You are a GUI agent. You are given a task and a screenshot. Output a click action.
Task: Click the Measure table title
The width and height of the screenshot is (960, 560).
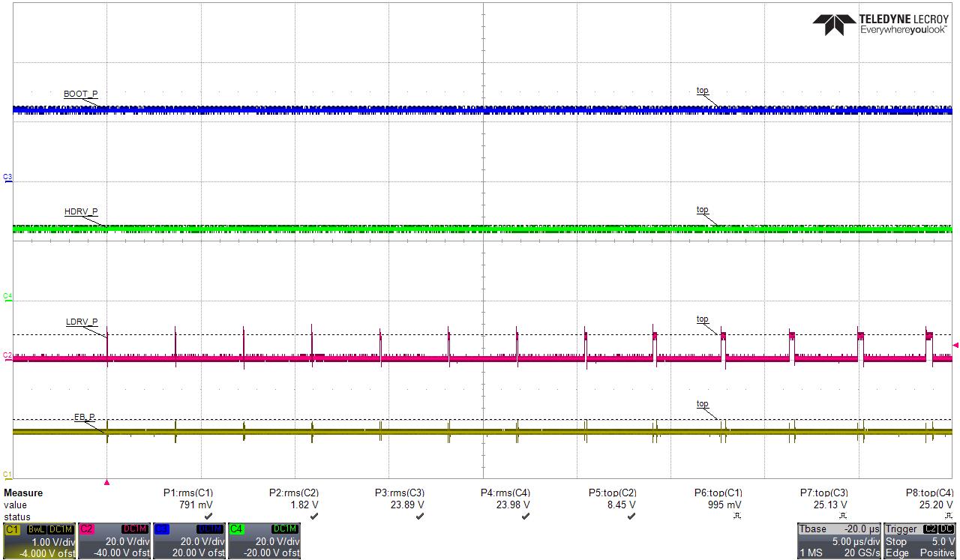(x=23, y=493)
